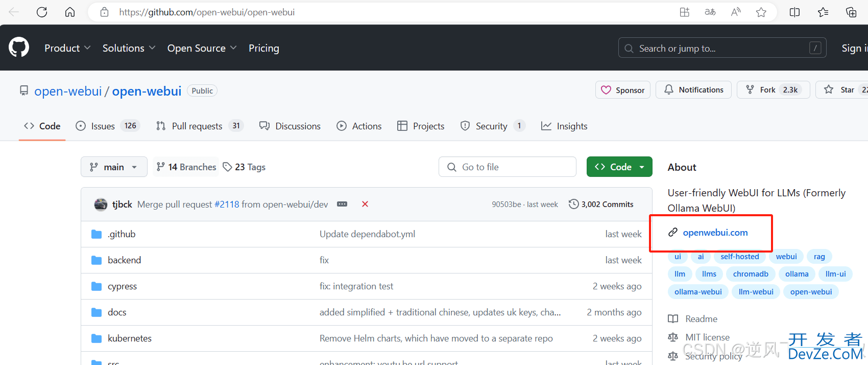Open the openwebui.com link
The width and height of the screenshot is (868, 365).
715,233
